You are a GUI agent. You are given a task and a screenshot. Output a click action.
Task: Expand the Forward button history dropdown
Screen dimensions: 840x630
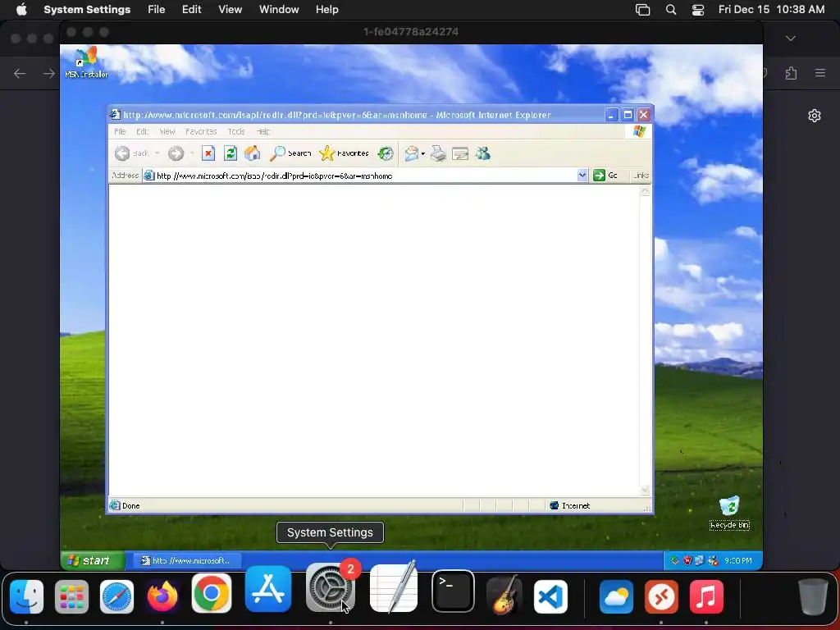(x=192, y=153)
